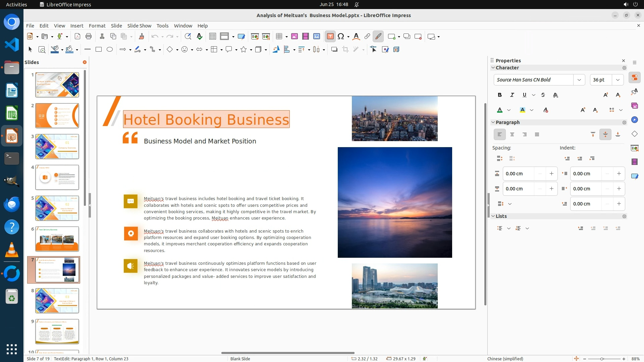Open the Format menu
This screenshot has height=362, width=644.
(97, 26)
